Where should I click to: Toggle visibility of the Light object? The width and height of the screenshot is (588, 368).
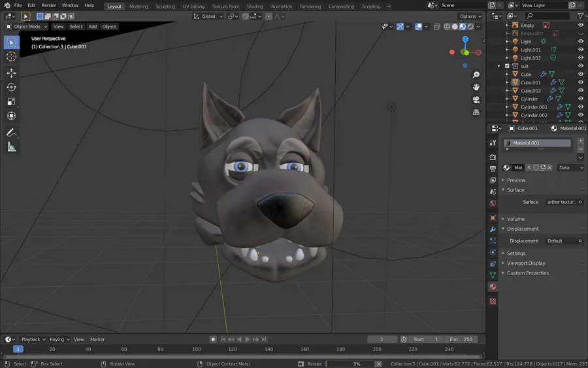581,41
